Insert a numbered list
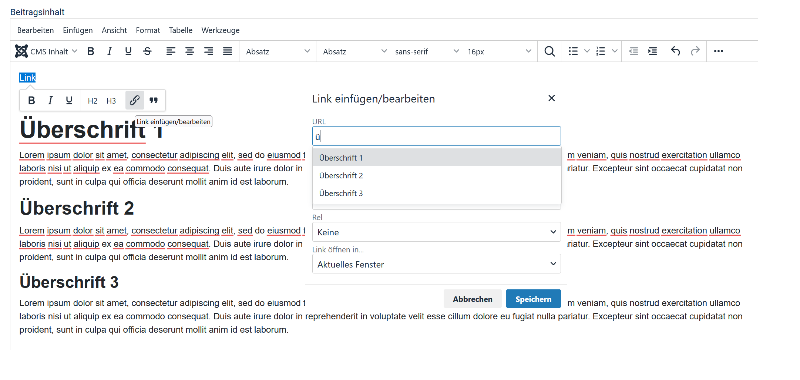 [x=601, y=51]
